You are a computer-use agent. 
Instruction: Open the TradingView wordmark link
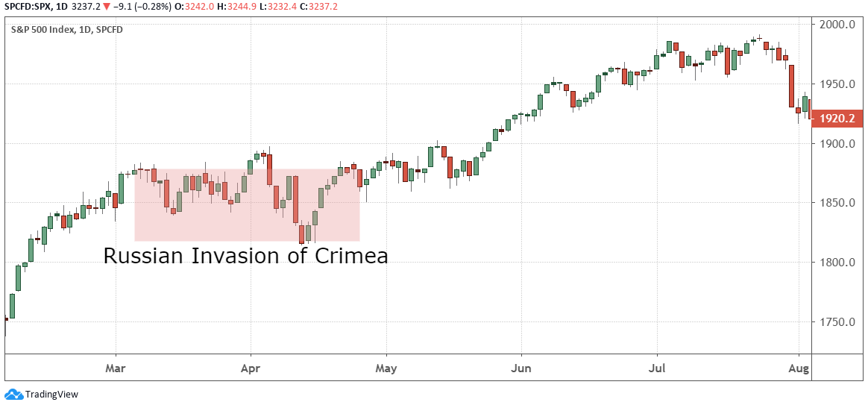click(x=51, y=395)
